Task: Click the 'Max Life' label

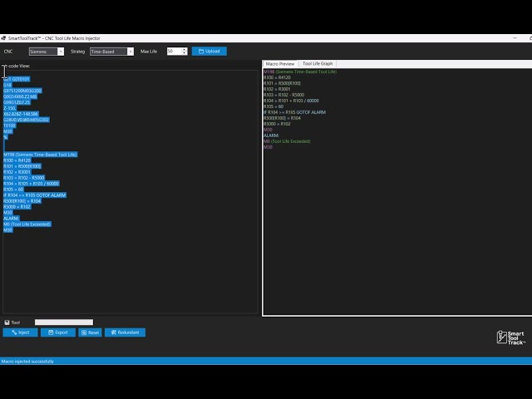Action: (x=149, y=52)
